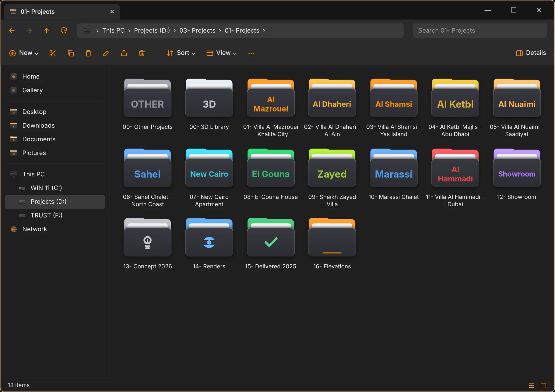
Task: Expand chevron after 01- Projects in path
Action: click(264, 30)
